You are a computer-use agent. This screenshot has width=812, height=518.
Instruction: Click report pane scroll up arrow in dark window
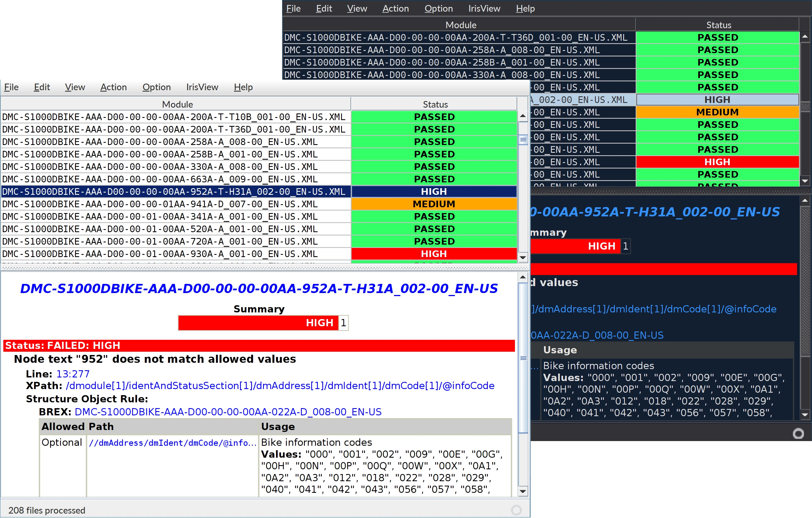[x=805, y=201]
